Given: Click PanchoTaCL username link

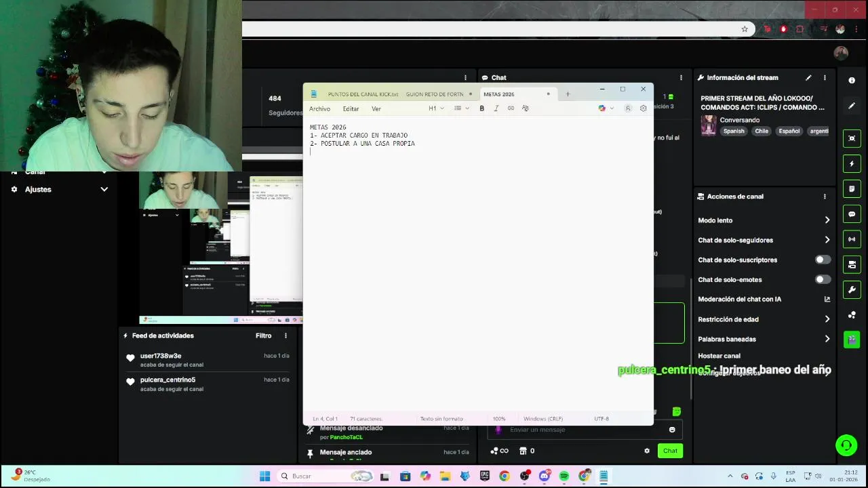Looking at the screenshot, I should pyautogui.click(x=346, y=437).
